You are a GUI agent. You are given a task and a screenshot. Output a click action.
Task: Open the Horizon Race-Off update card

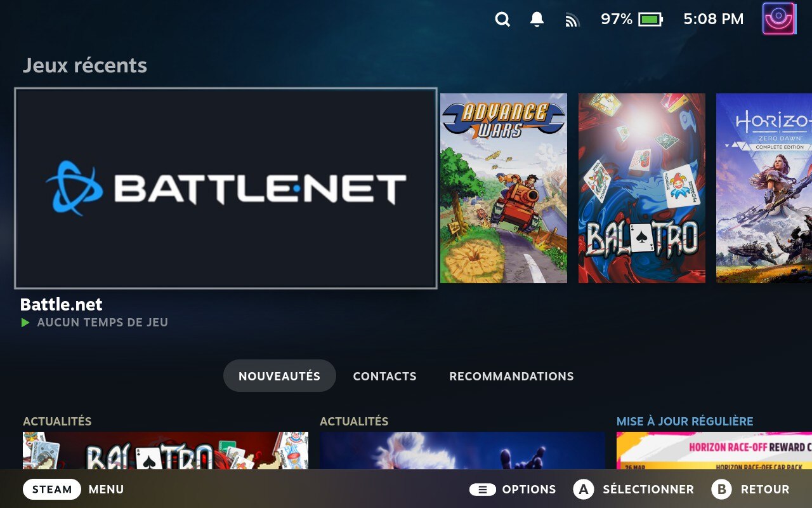[x=714, y=451]
